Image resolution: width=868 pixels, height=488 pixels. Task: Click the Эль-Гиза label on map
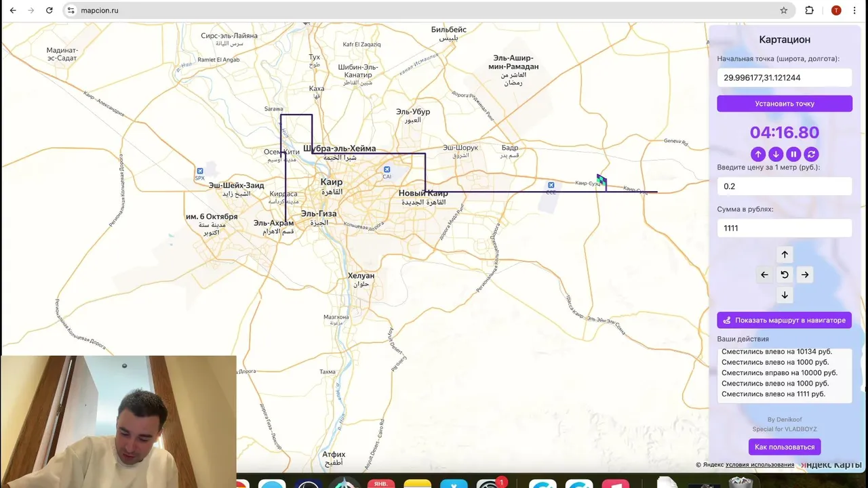coord(319,213)
